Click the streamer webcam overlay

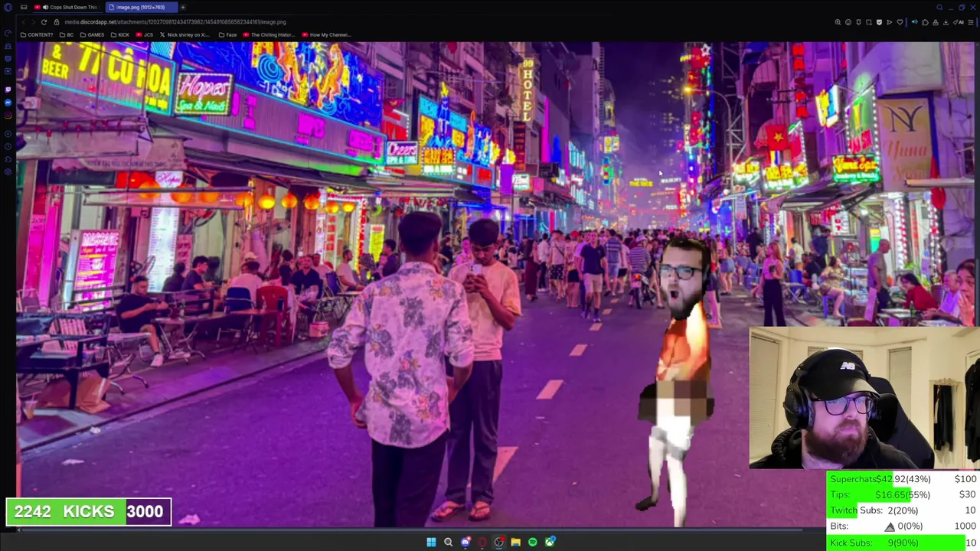[x=864, y=398]
